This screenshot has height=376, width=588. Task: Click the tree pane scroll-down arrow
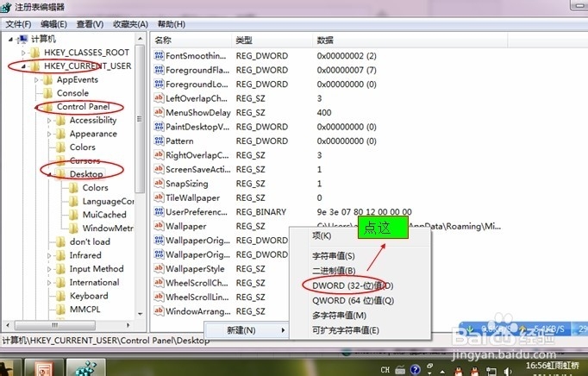coord(141,314)
